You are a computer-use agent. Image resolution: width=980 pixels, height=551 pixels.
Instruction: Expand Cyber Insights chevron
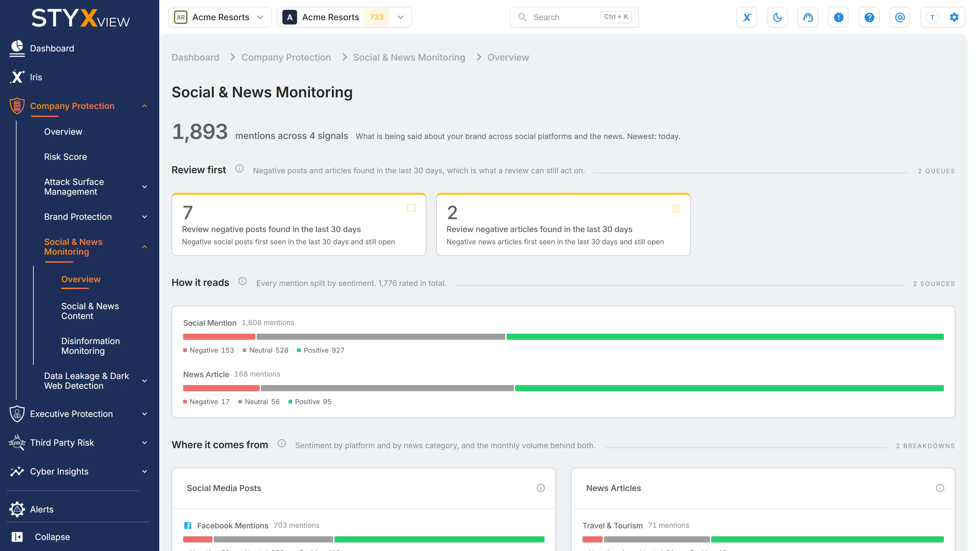click(x=145, y=471)
